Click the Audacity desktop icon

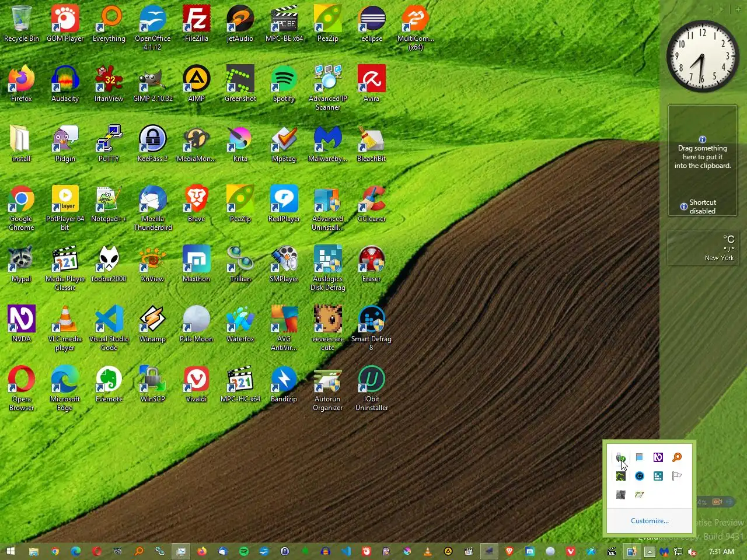65,84
